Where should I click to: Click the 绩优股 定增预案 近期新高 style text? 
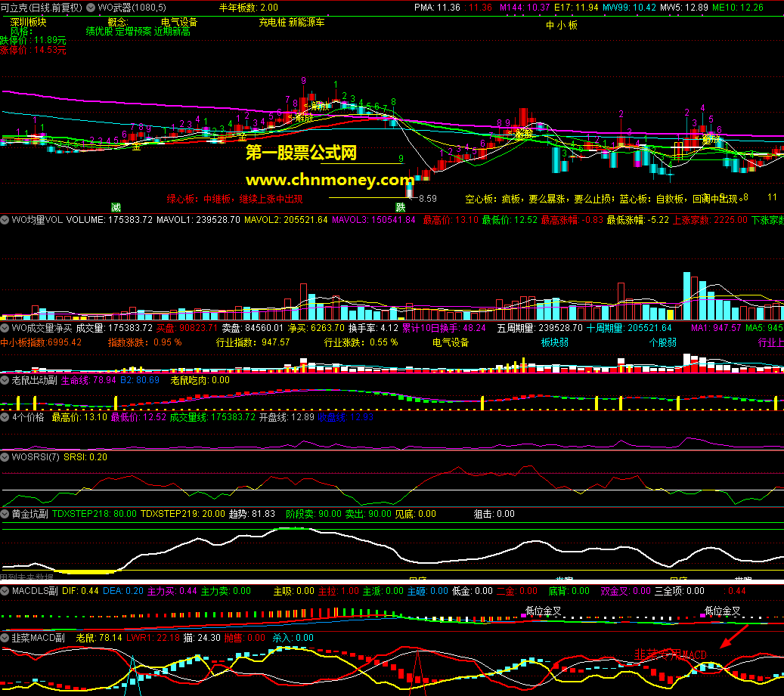138,32
